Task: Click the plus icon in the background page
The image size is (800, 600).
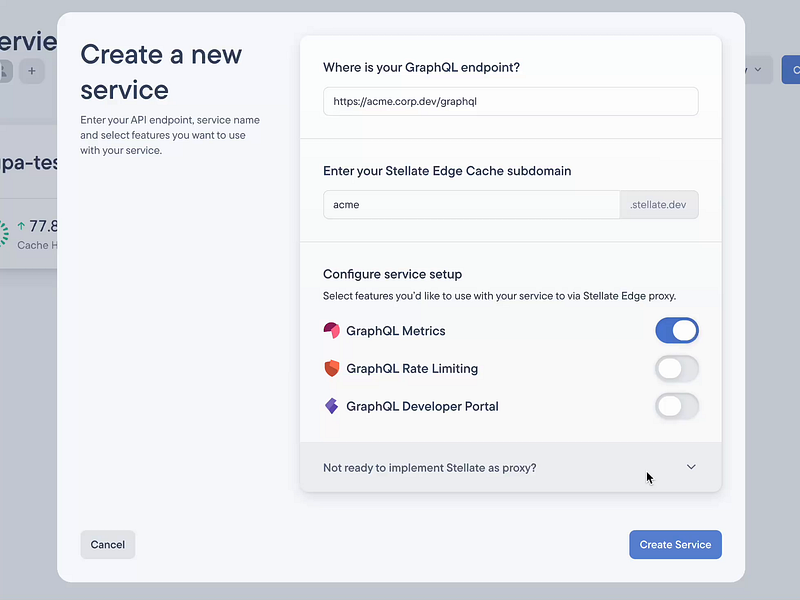Action: (x=32, y=71)
